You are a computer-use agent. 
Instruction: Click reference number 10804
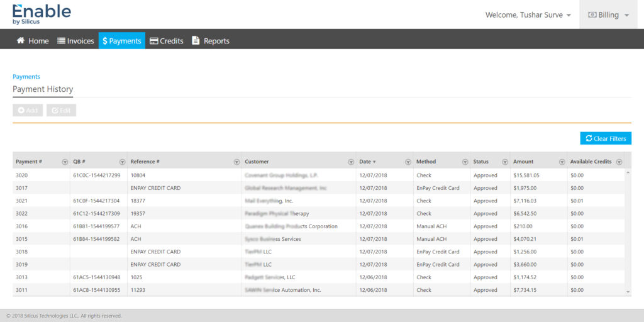click(x=138, y=175)
